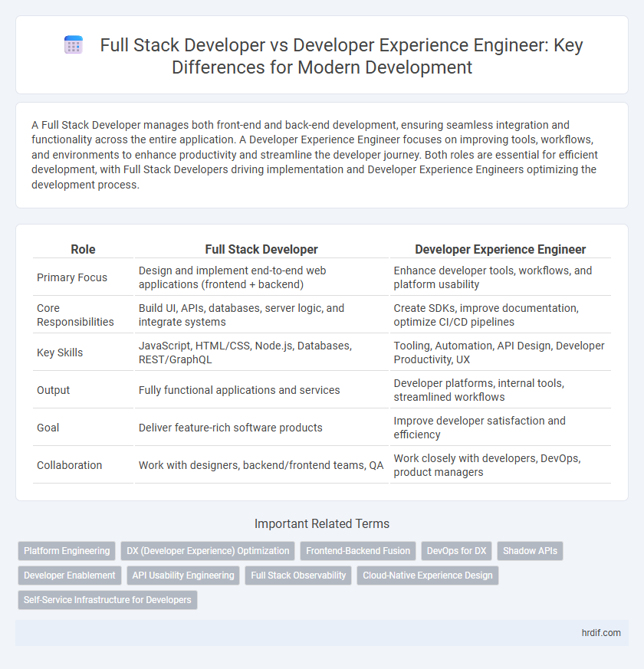
Task: Open the Shadow APIs tag
Action: [530, 551]
